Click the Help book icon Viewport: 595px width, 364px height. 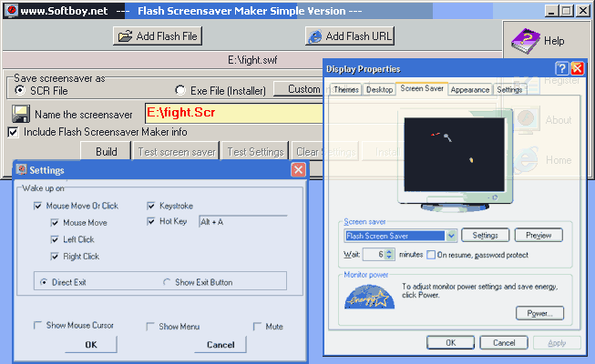[525, 40]
